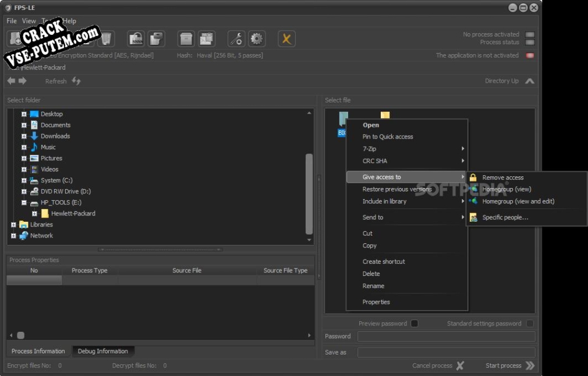
Task: Open Properties from context menu
Action: (x=407, y=302)
